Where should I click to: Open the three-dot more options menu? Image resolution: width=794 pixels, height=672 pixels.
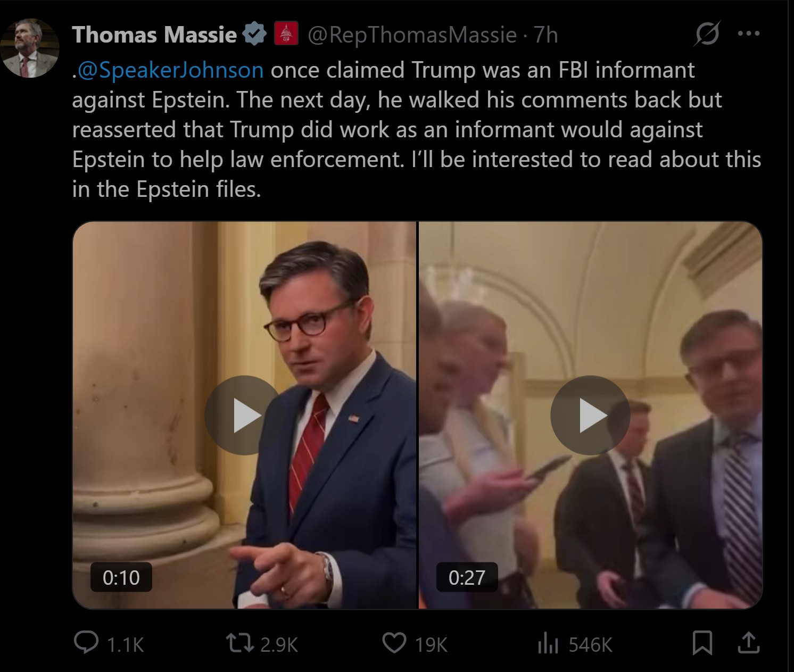(749, 34)
